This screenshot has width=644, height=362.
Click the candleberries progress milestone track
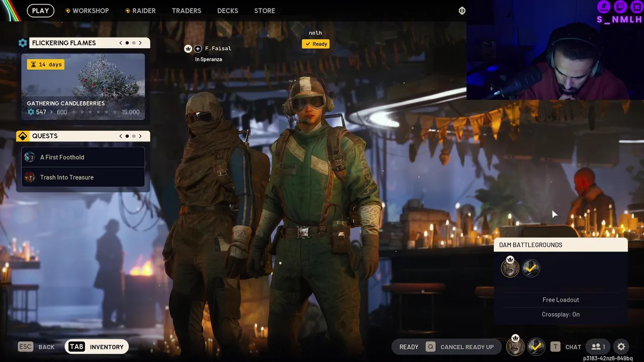point(96,113)
